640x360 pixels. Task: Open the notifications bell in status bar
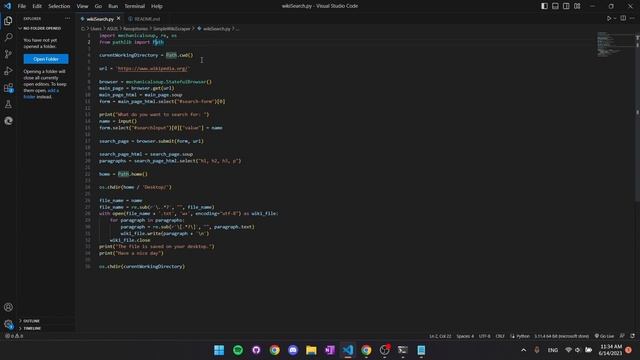(632, 336)
